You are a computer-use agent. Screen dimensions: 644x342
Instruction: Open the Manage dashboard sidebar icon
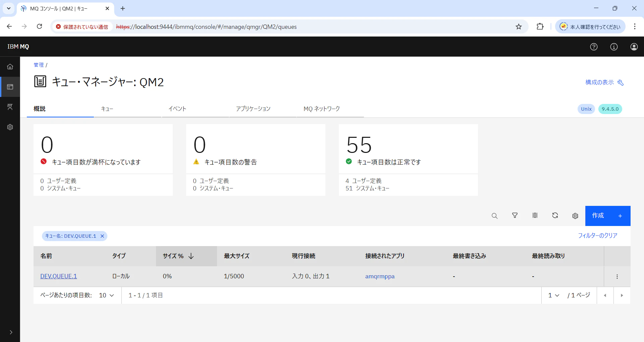tap(10, 87)
